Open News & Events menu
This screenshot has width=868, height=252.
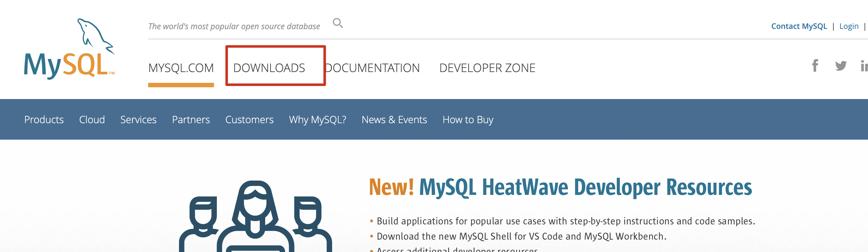tap(394, 119)
